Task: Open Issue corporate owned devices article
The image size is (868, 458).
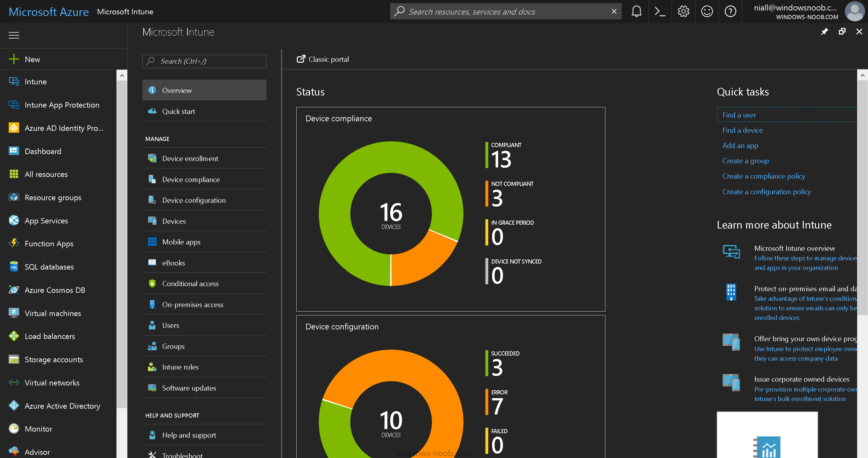Action: click(801, 379)
